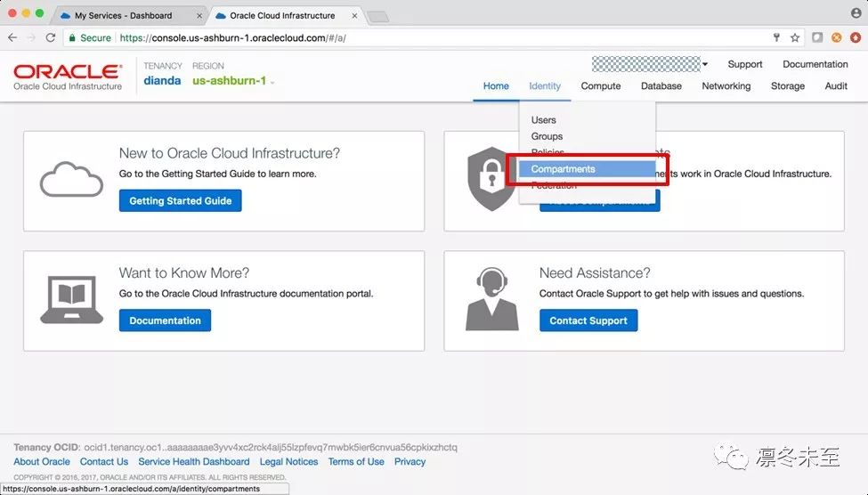Click the saved password key icon
This screenshot has height=495, width=868.
click(x=776, y=37)
